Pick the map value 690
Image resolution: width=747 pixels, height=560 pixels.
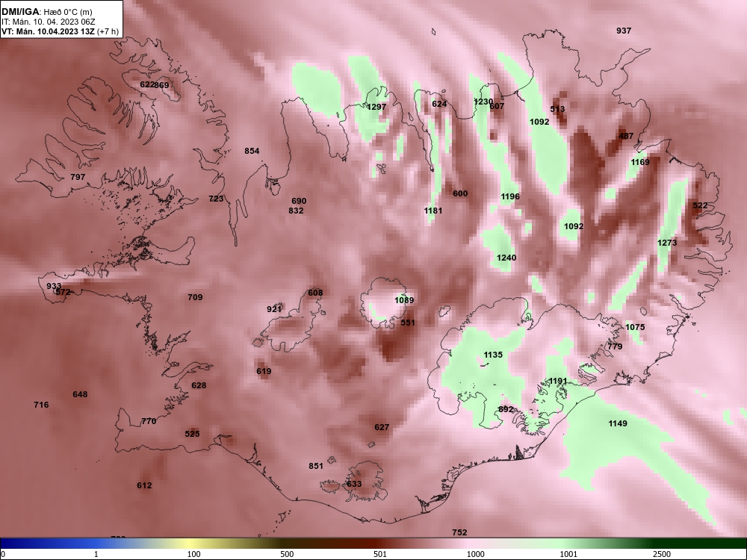pos(299,202)
